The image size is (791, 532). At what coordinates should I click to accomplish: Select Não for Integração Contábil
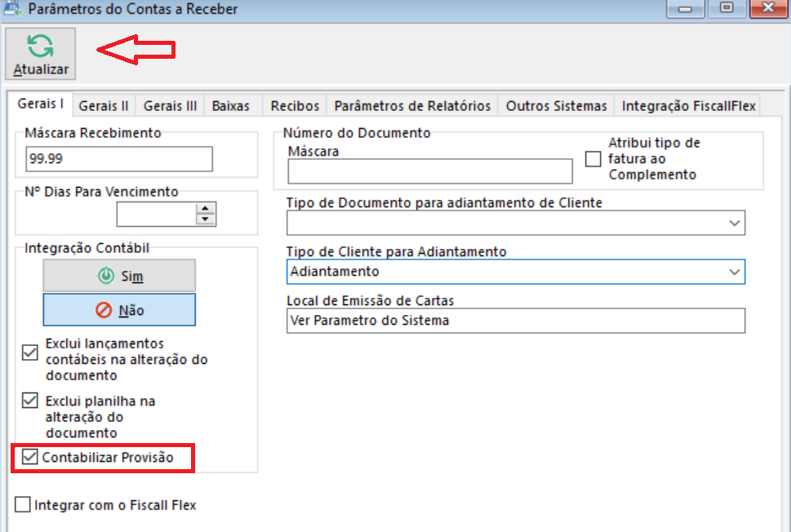(x=119, y=309)
